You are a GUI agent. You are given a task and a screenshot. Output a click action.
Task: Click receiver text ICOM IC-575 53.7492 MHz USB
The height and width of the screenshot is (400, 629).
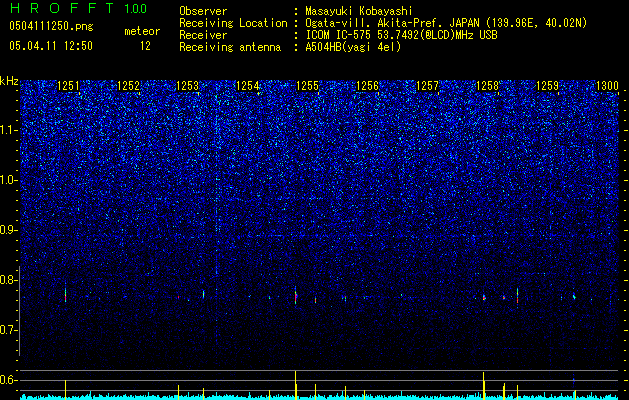point(401,35)
